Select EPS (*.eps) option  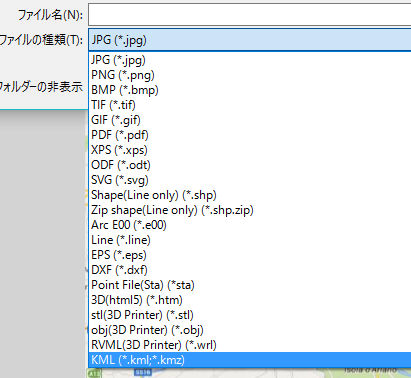tap(250, 255)
